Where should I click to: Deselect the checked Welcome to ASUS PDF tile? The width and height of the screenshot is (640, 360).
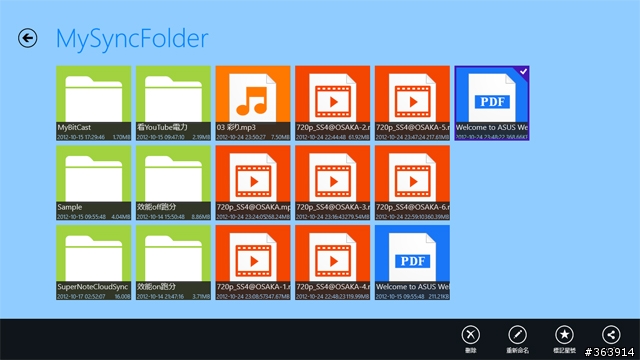coord(492,103)
